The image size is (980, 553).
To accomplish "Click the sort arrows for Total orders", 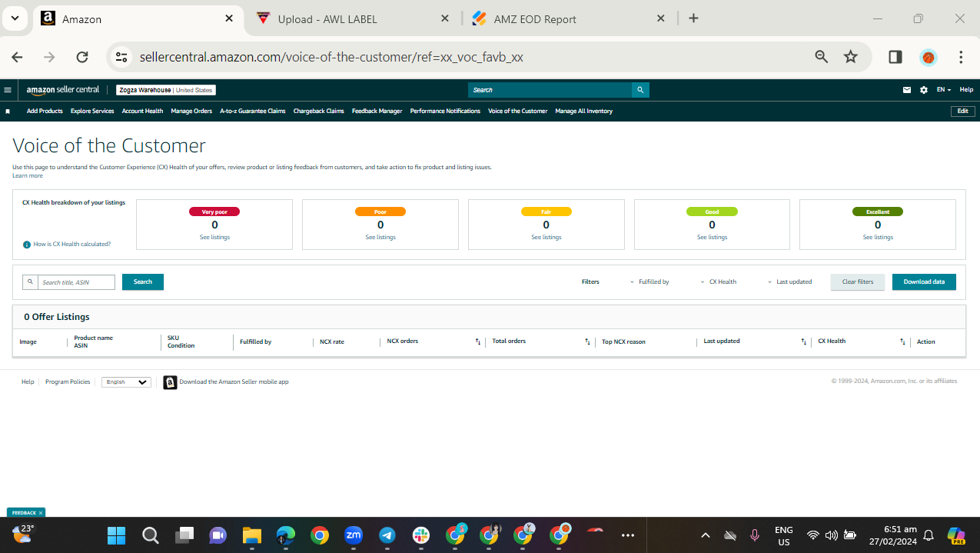I will pyautogui.click(x=587, y=341).
